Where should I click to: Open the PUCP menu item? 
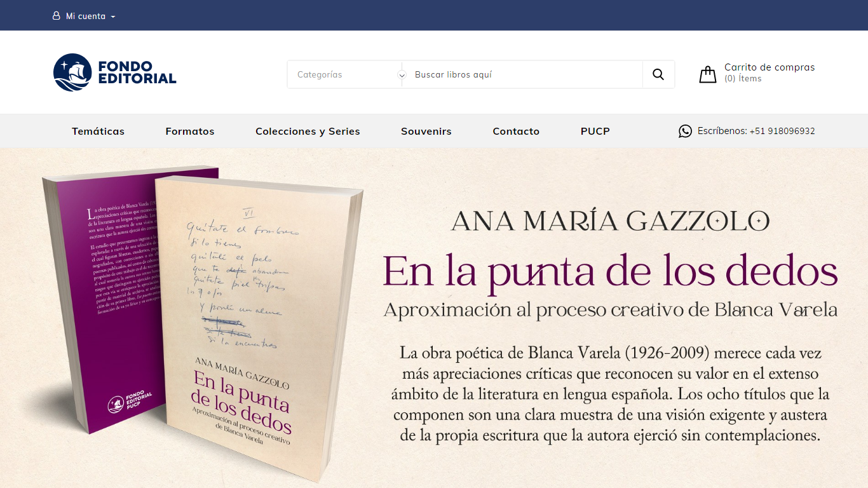coord(595,132)
